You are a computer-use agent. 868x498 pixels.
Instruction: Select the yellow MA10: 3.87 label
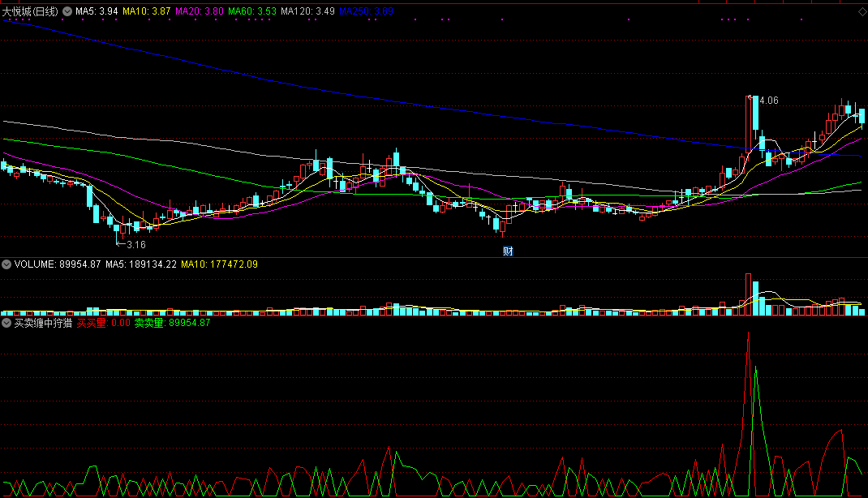tap(146, 11)
